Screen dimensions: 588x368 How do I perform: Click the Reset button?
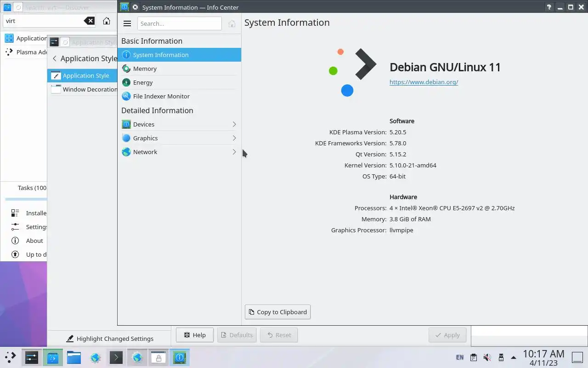[279, 335]
